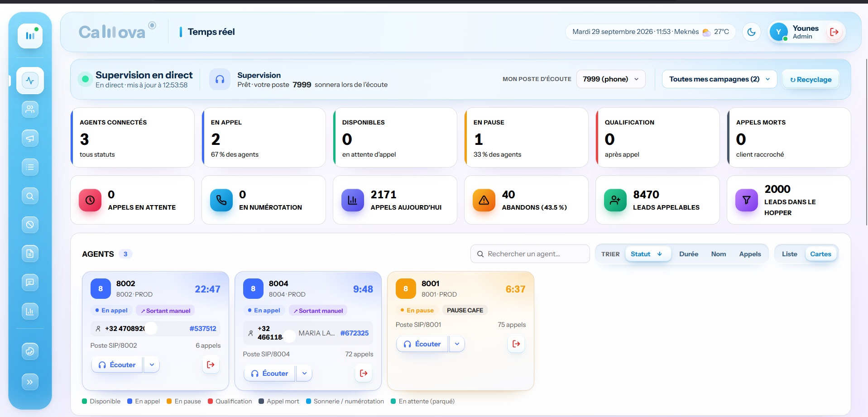Sort agents by Appels
Viewport: 868px width, 417px height.
click(750, 254)
